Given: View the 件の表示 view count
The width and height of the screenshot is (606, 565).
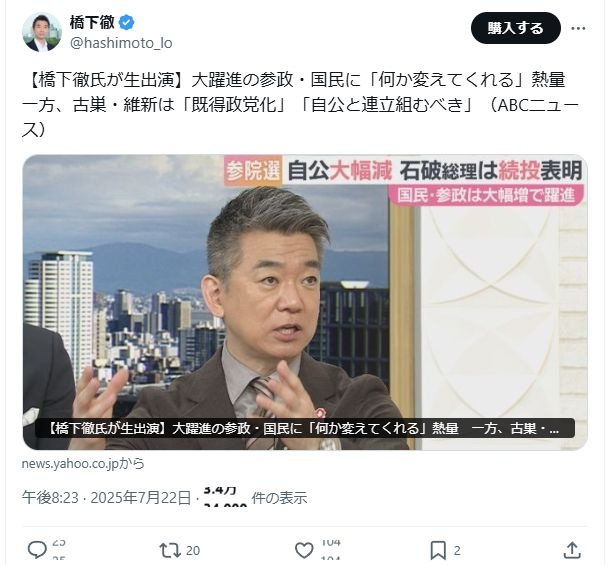Looking at the screenshot, I should pos(279,498).
